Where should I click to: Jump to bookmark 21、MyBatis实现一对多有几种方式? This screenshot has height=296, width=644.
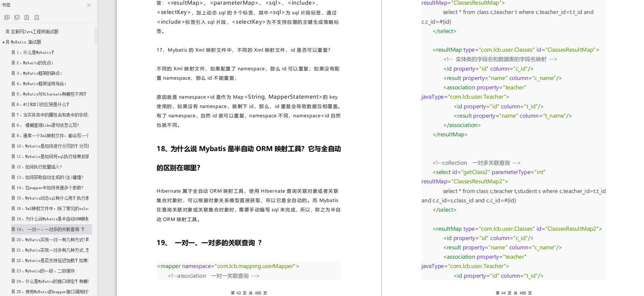(53, 250)
